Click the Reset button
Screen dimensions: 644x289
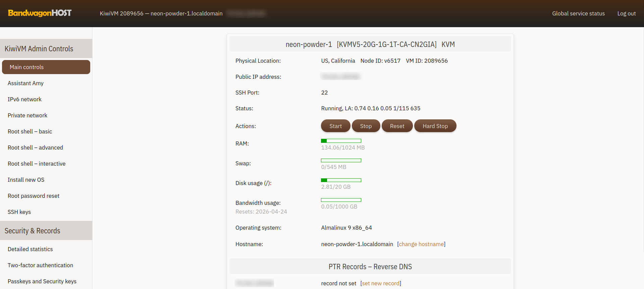tap(397, 126)
